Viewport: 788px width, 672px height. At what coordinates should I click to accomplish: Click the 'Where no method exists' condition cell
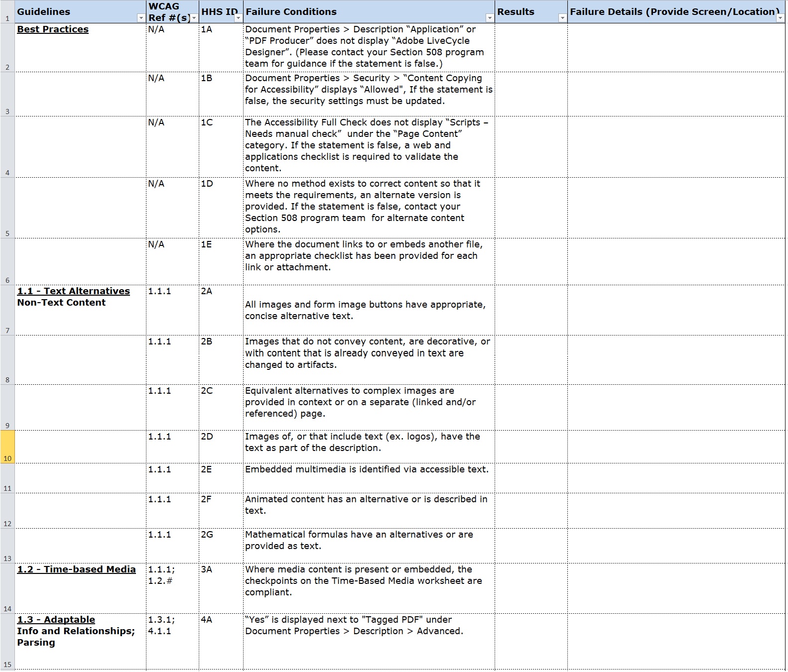click(369, 208)
